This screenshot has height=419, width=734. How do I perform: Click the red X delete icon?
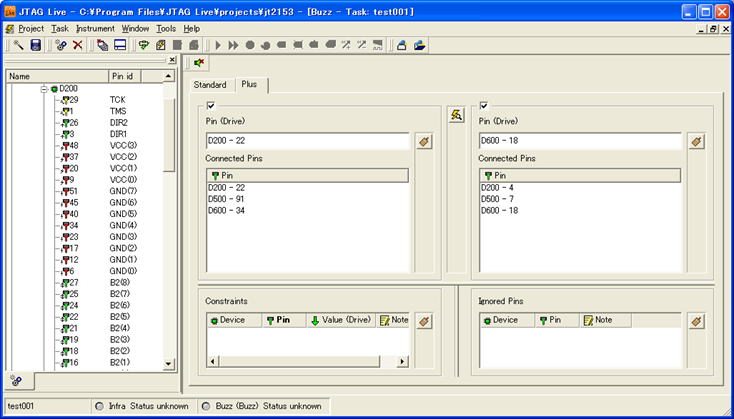(78, 45)
